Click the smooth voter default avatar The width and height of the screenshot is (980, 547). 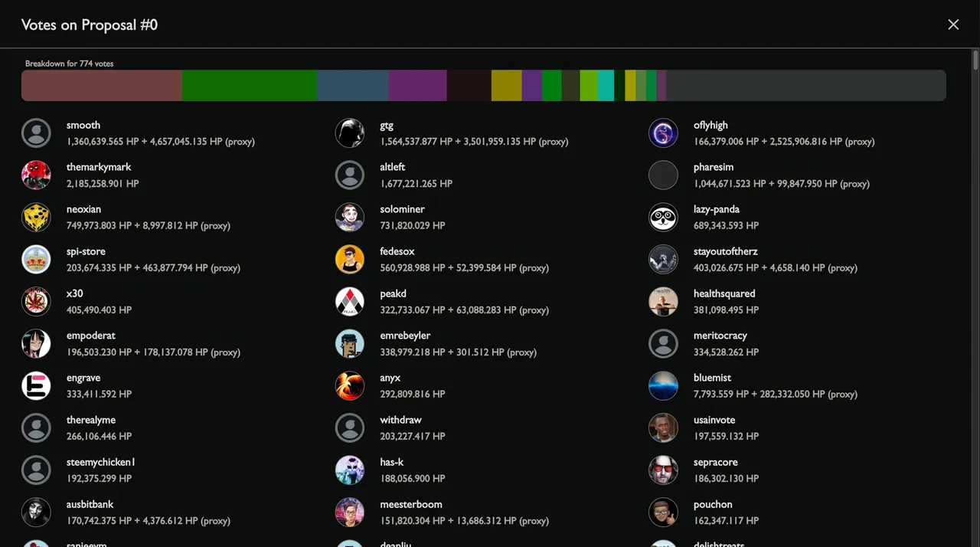pyautogui.click(x=36, y=133)
